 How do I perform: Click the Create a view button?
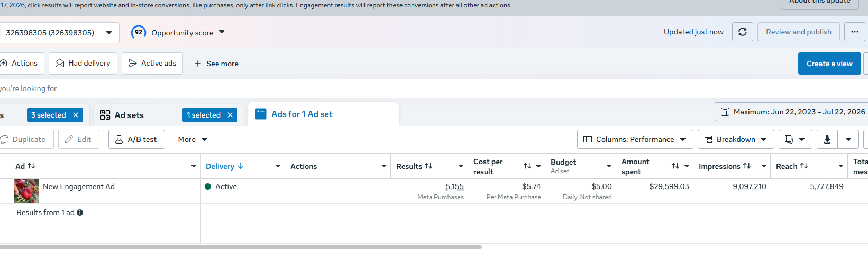point(829,64)
